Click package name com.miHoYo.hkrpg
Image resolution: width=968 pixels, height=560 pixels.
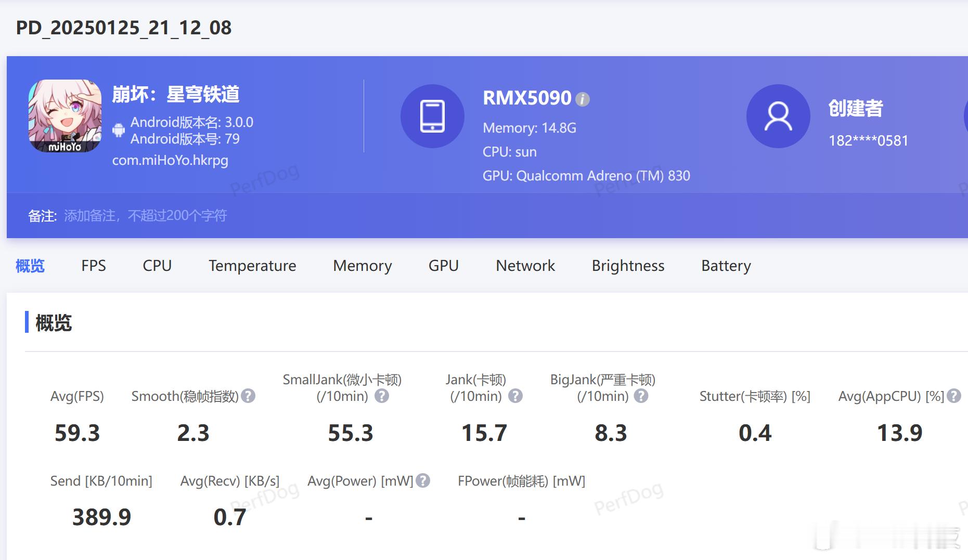pyautogui.click(x=170, y=160)
